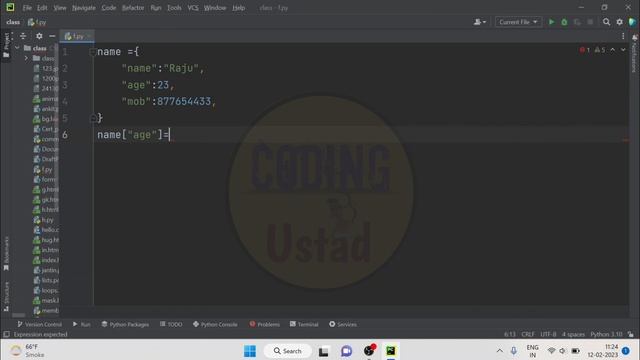Collapse the class root folder
The image size is (640, 360).
pos(17,48)
